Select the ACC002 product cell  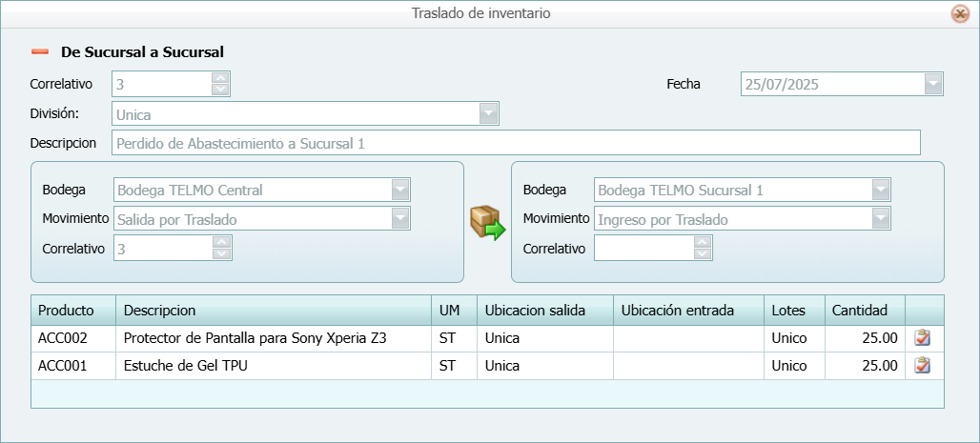[73, 338]
